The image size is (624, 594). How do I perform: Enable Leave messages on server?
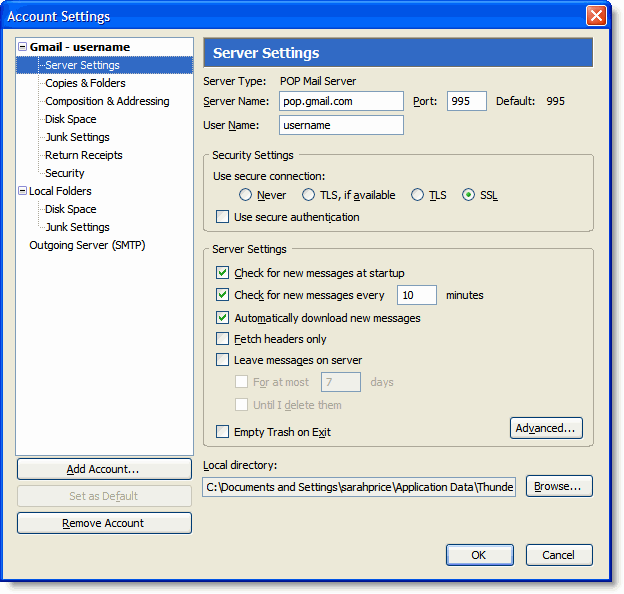pos(223,360)
